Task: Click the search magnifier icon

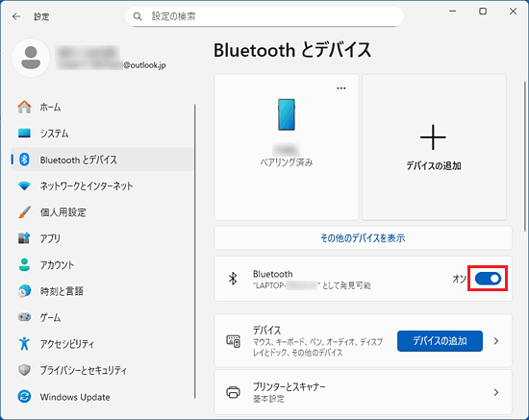Action: (138, 16)
